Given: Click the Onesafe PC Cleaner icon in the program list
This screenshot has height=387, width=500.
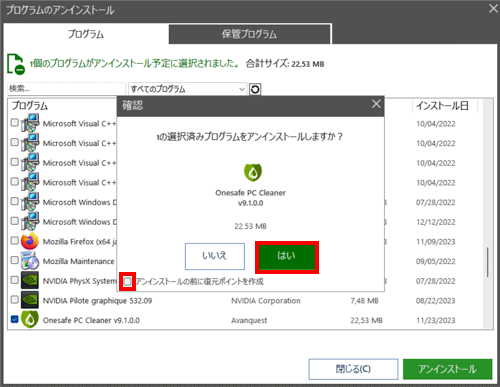Looking at the screenshot, I should tap(30, 320).
